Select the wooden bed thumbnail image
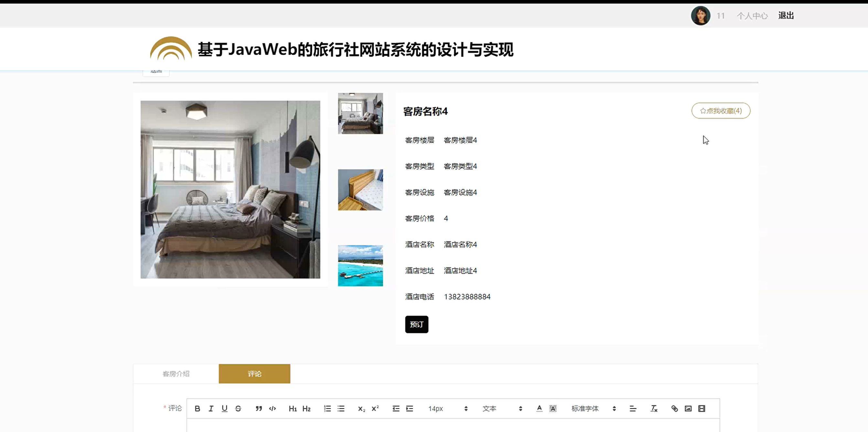The height and width of the screenshot is (432, 868). [x=360, y=190]
